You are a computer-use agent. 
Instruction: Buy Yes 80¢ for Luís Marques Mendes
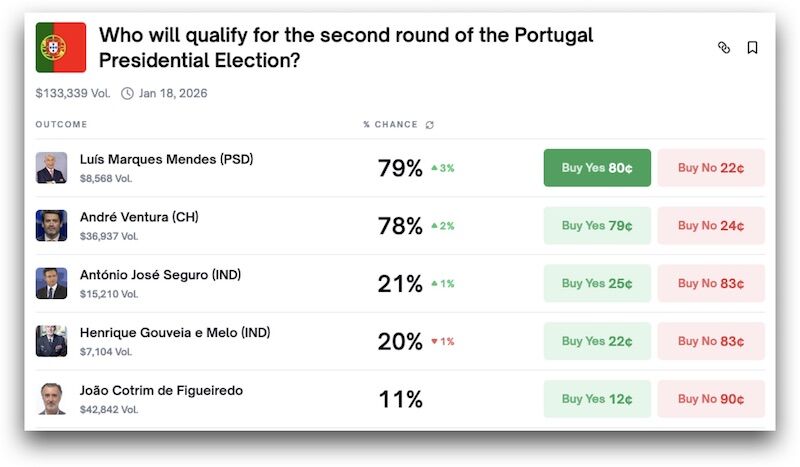(x=597, y=168)
